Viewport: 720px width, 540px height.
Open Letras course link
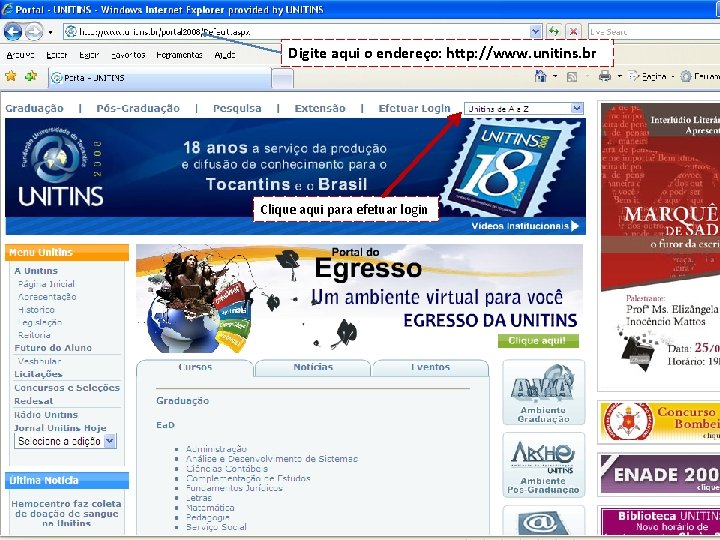[x=199, y=498]
